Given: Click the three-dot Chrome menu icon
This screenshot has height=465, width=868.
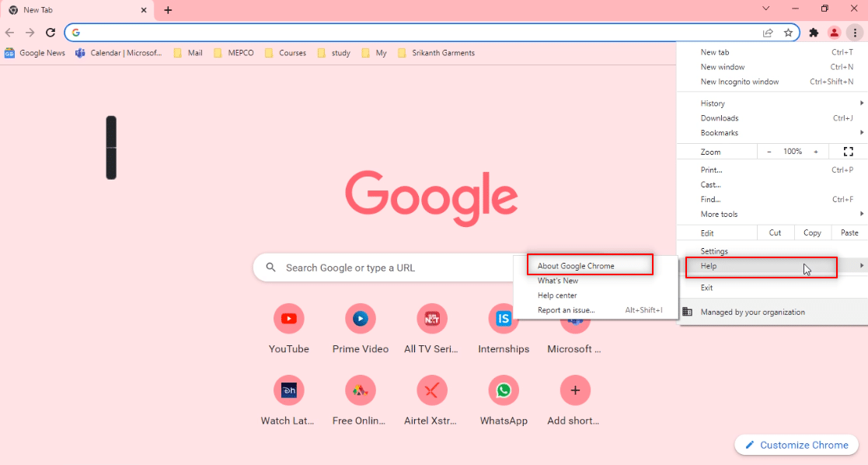Looking at the screenshot, I should [x=855, y=33].
